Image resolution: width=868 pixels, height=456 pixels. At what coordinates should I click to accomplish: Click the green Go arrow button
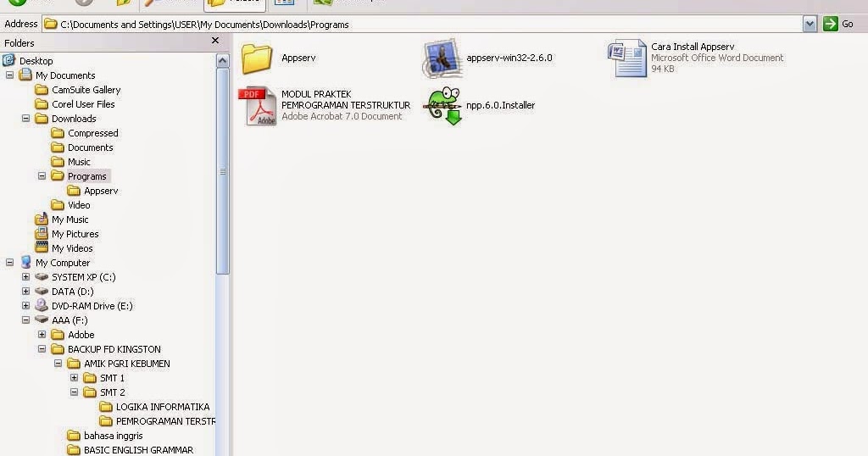click(831, 24)
